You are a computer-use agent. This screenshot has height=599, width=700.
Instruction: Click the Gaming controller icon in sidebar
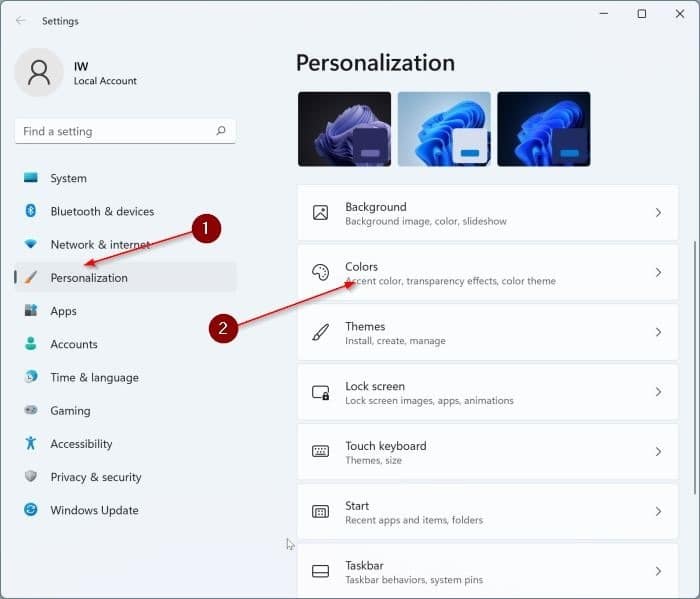point(31,410)
